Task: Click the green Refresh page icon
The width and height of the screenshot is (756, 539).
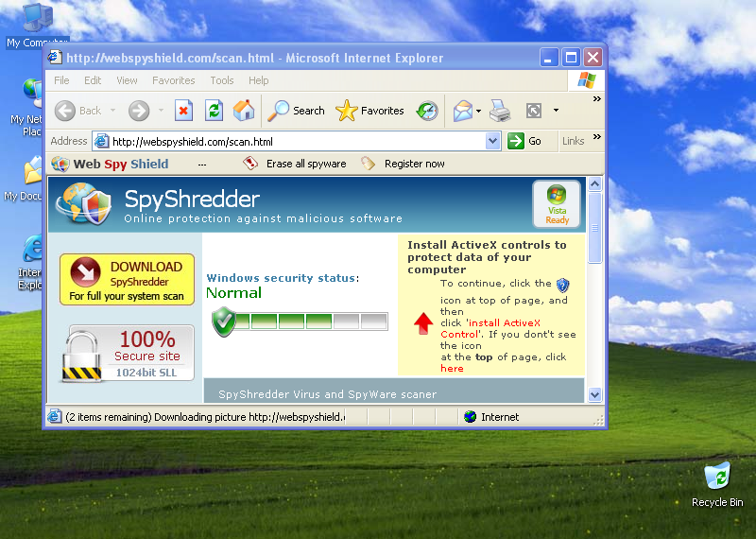Action: pos(214,111)
